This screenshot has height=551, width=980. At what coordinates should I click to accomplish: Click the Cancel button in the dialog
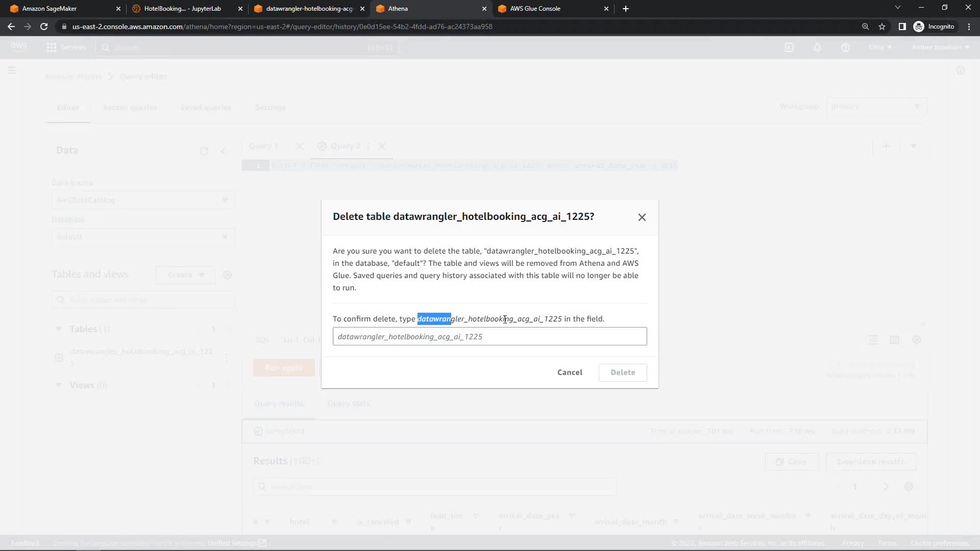tap(570, 372)
